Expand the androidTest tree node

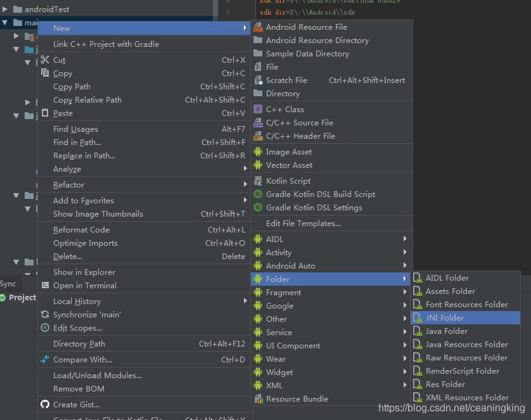(x=4, y=9)
